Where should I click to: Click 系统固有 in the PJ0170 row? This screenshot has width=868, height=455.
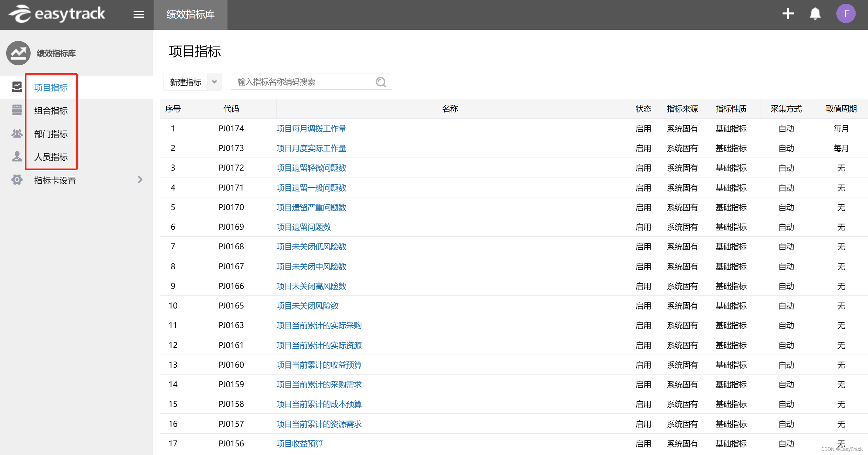coord(682,207)
